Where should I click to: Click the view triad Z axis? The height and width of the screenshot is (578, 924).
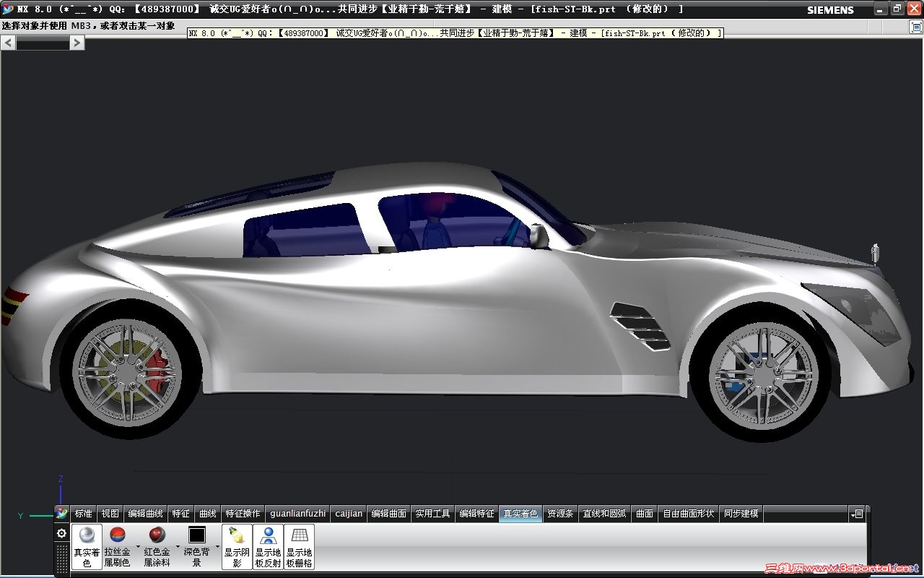[61, 490]
